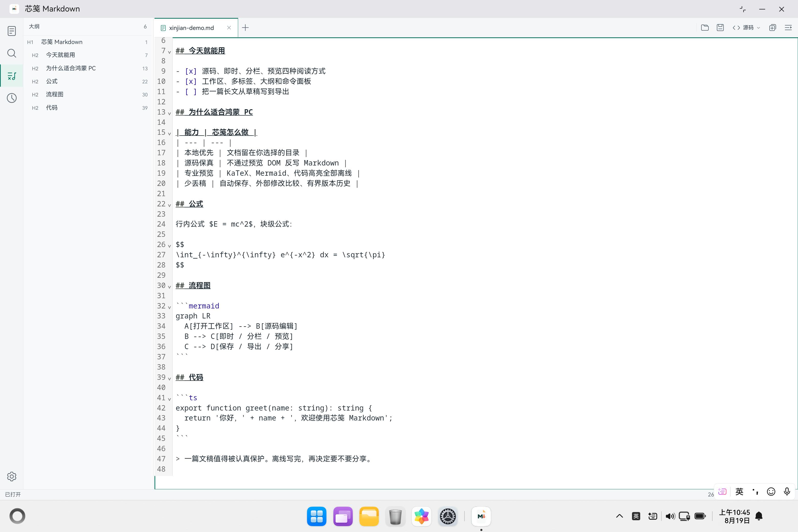Click the empty [ ] checkbox on line 11
The height and width of the screenshot is (532, 798).
pos(191,91)
